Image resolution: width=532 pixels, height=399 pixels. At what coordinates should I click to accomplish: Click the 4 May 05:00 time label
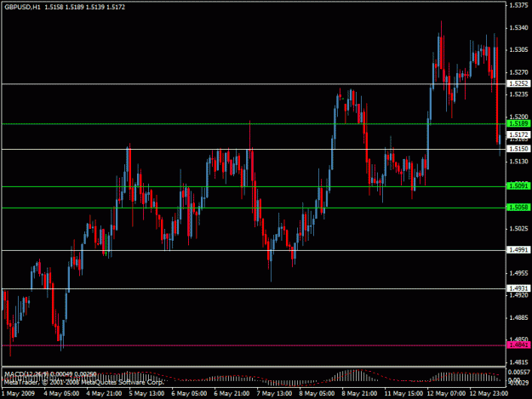pyautogui.click(x=61, y=394)
